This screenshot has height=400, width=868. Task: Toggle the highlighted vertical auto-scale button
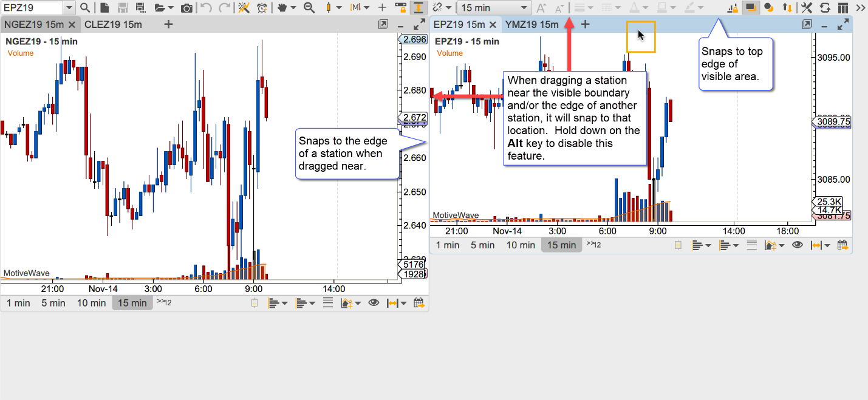click(x=418, y=8)
